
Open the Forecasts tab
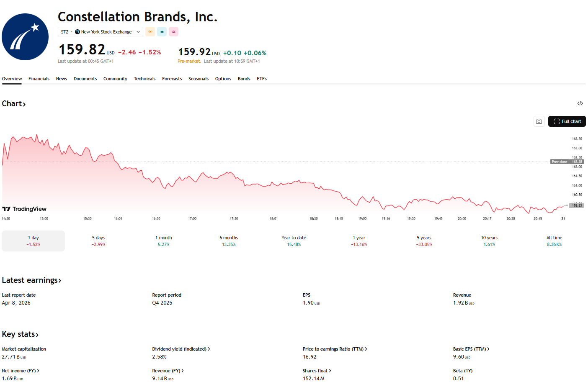coord(172,79)
